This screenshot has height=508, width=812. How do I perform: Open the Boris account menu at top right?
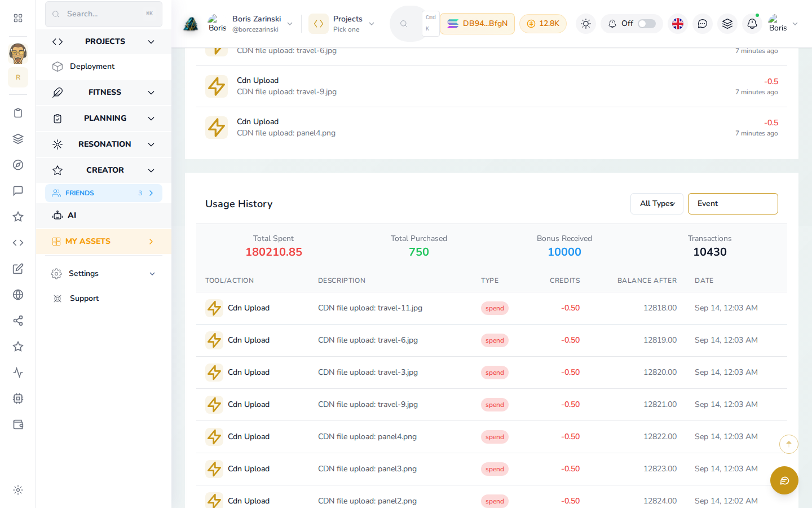coord(783,24)
